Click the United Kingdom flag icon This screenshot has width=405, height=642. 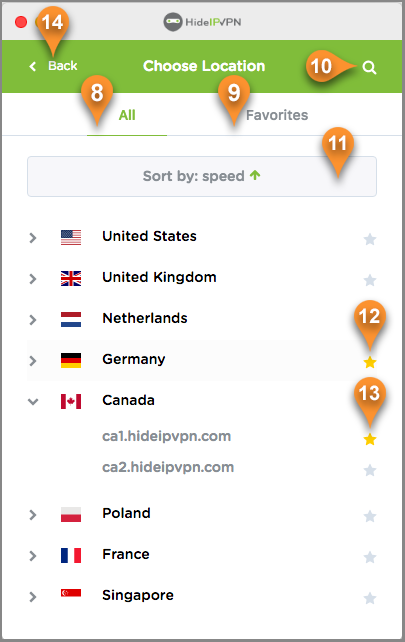pos(71,278)
